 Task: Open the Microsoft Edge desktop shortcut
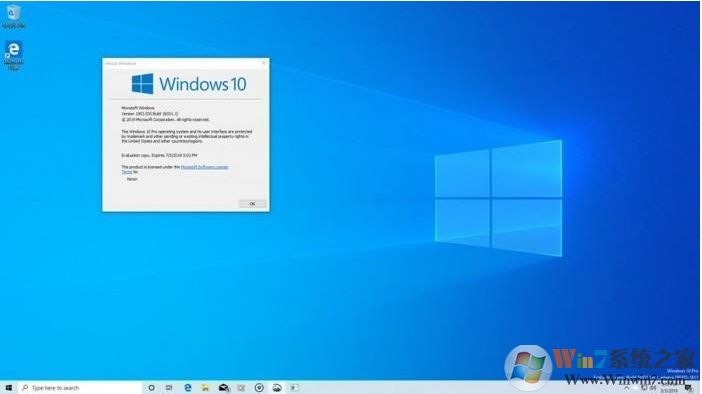tap(13, 56)
